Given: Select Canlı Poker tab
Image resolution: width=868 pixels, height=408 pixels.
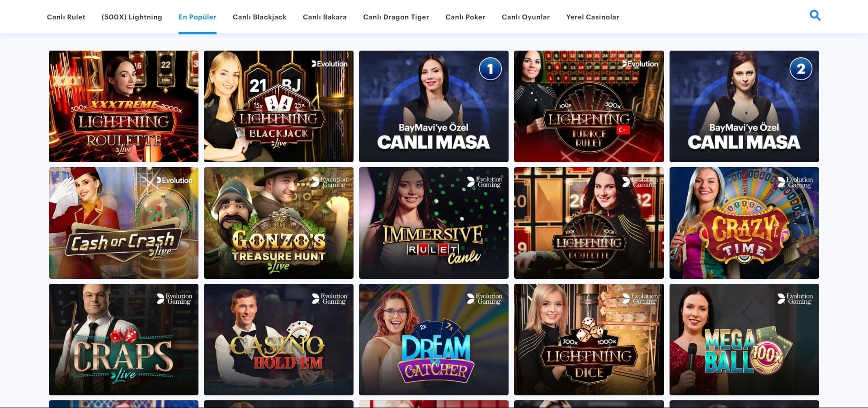Looking at the screenshot, I should pyautogui.click(x=465, y=17).
